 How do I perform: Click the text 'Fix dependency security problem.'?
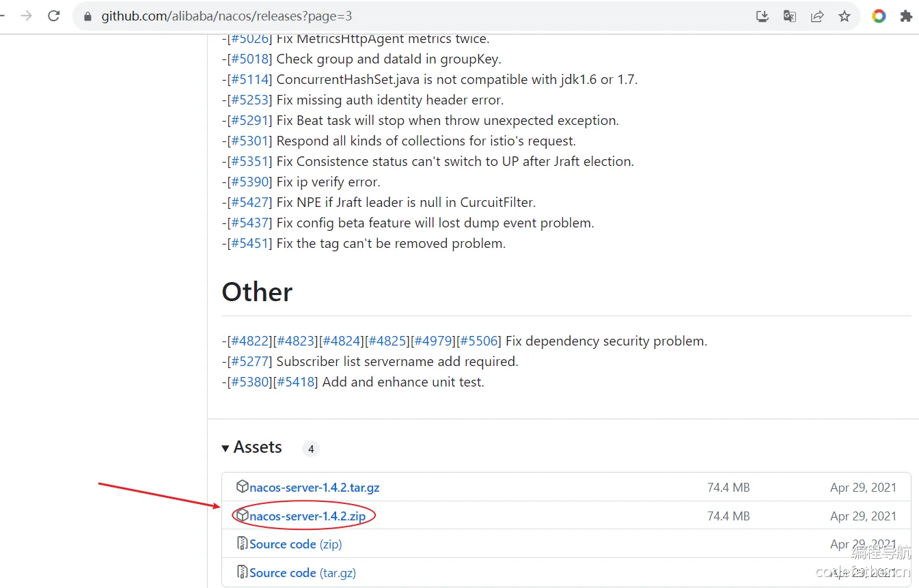606,341
